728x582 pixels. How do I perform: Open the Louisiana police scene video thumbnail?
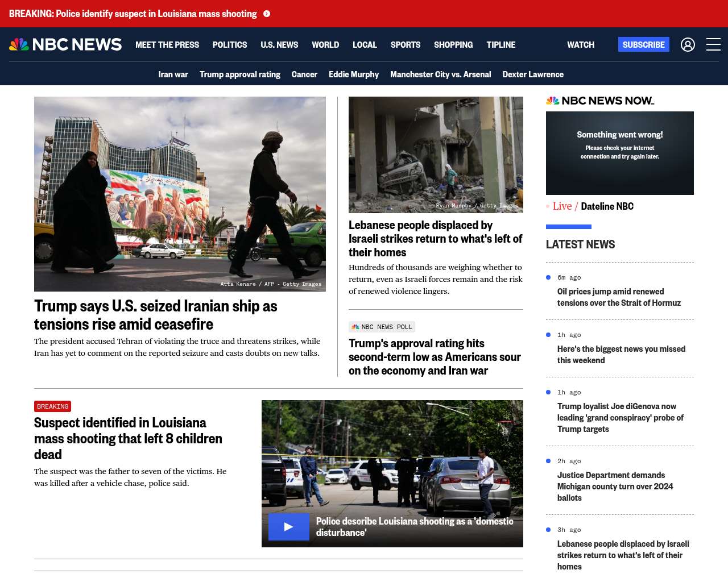pos(392,473)
